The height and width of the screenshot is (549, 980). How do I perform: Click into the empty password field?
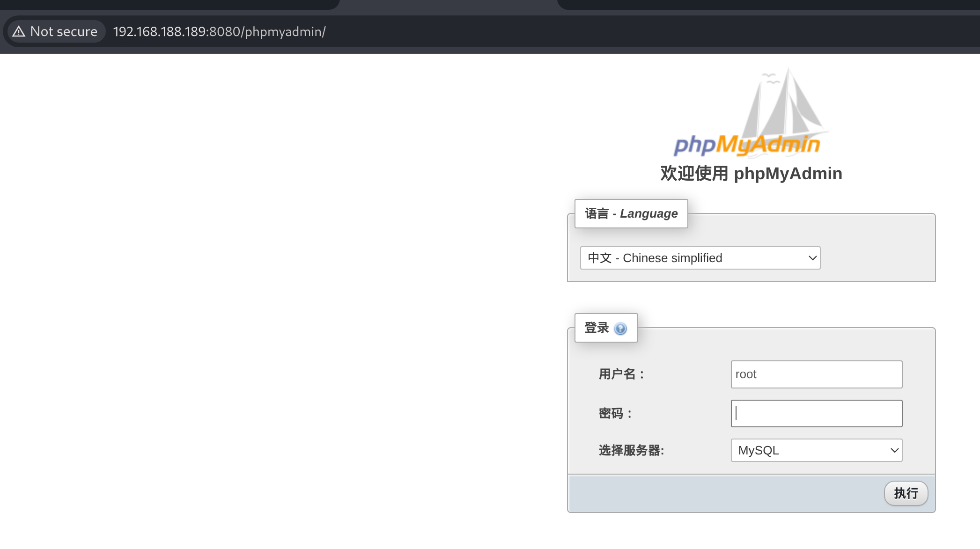pyautogui.click(x=816, y=414)
